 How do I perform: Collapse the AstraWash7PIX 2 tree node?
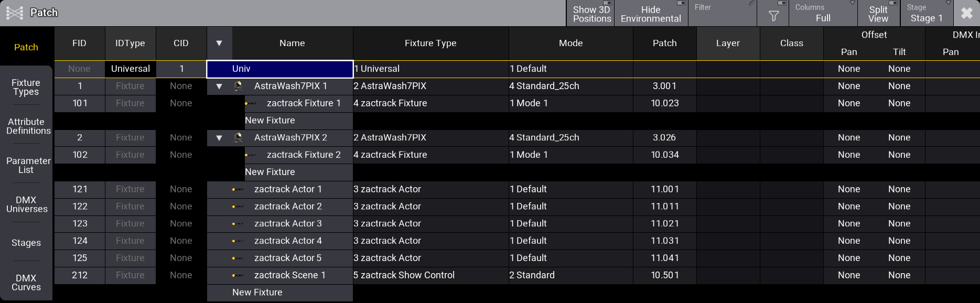pyautogui.click(x=219, y=137)
